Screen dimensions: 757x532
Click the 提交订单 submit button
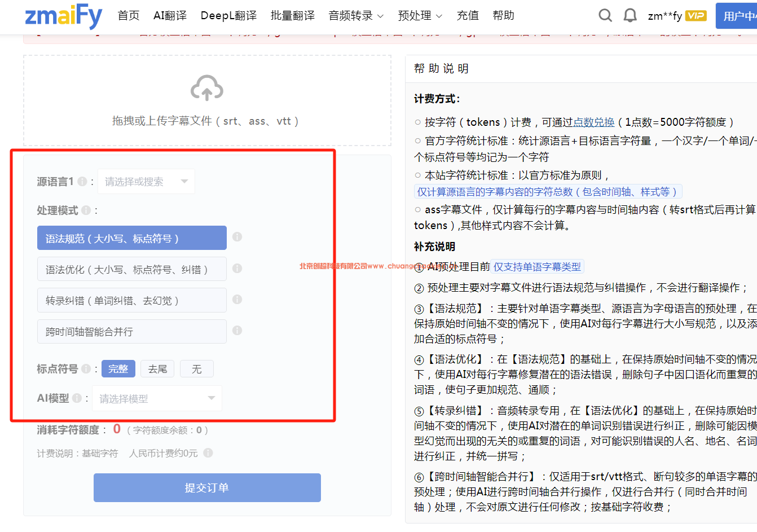207,488
